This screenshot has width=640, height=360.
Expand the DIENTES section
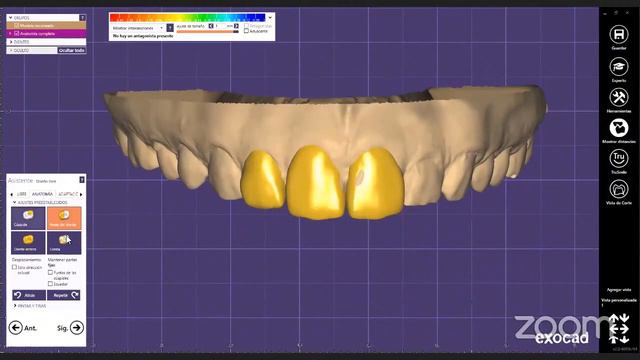[11, 42]
